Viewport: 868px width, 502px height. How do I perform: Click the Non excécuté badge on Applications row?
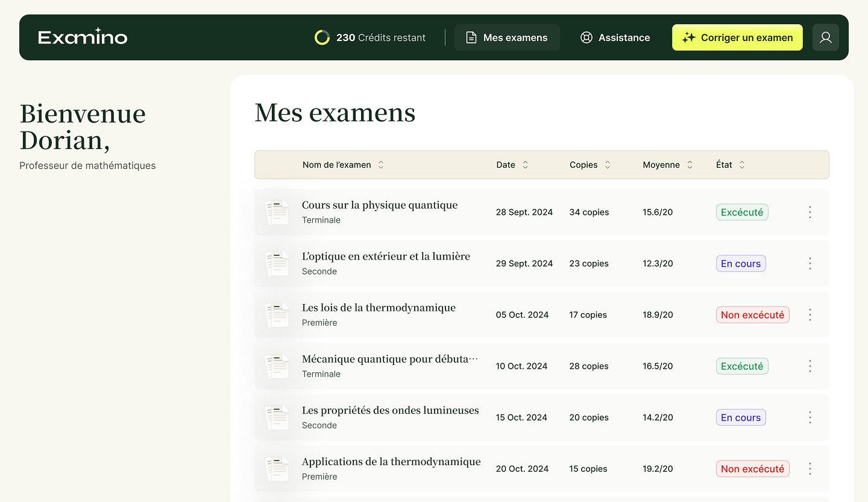pos(752,469)
